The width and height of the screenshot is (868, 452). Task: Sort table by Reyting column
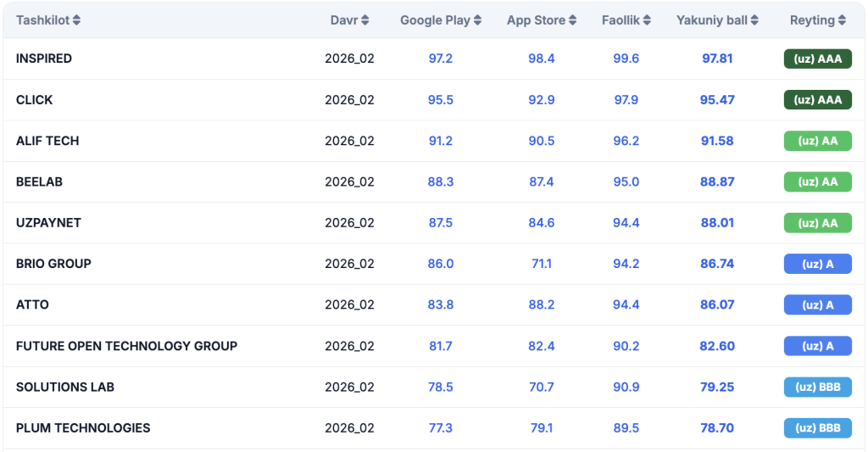842,20
